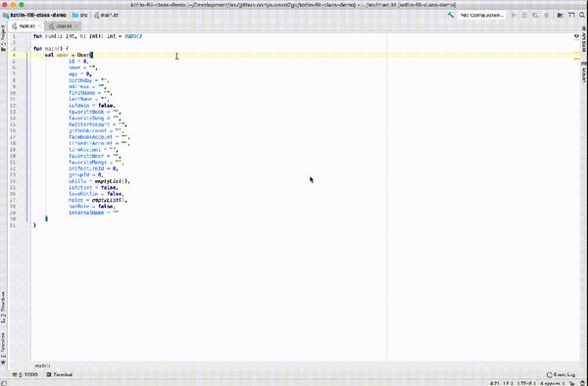Open the Terminal tool window tab
Image resolution: width=588 pixels, height=386 pixels.
pos(59,374)
